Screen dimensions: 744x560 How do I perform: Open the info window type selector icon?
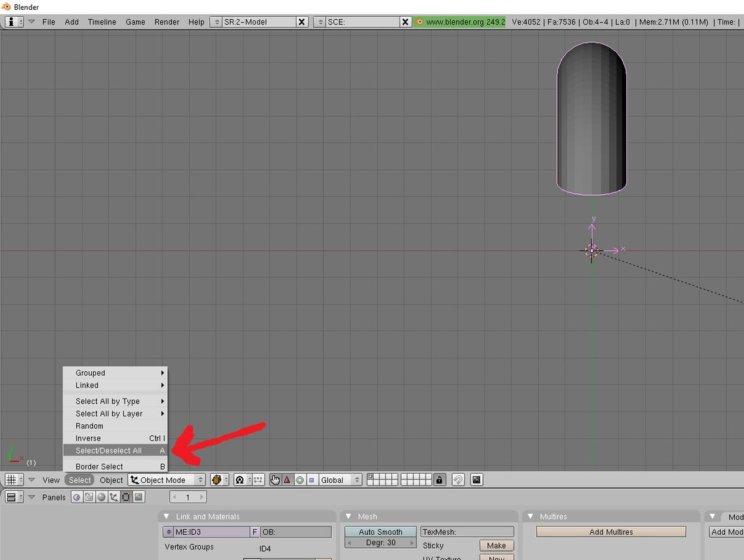[x=14, y=22]
